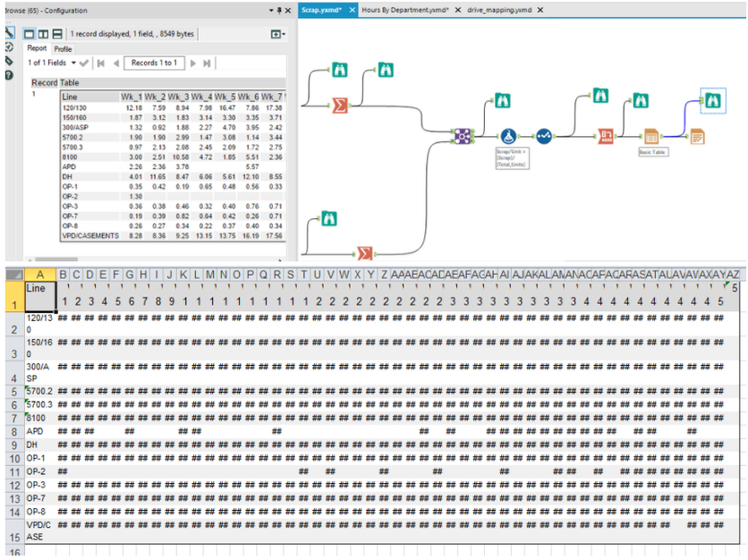Select the Browse tool above the Join tool
This screenshot has height=560, width=748.
[502, 101]
